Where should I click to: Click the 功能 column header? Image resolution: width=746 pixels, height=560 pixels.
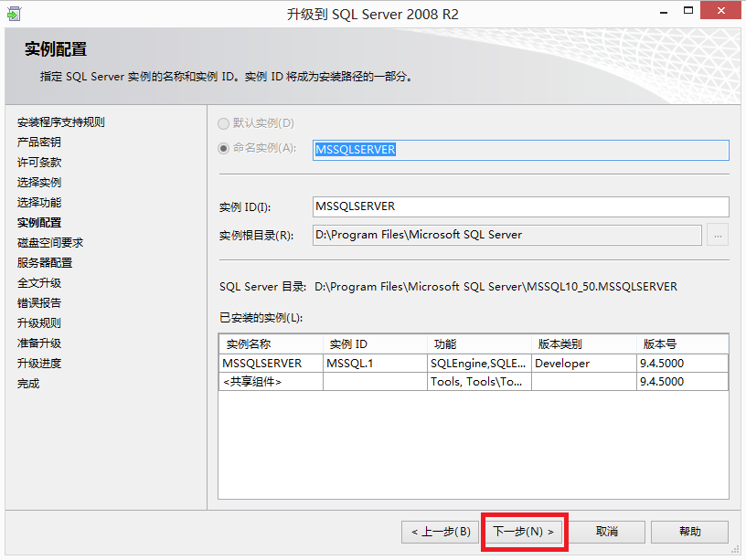pos(479,344)
